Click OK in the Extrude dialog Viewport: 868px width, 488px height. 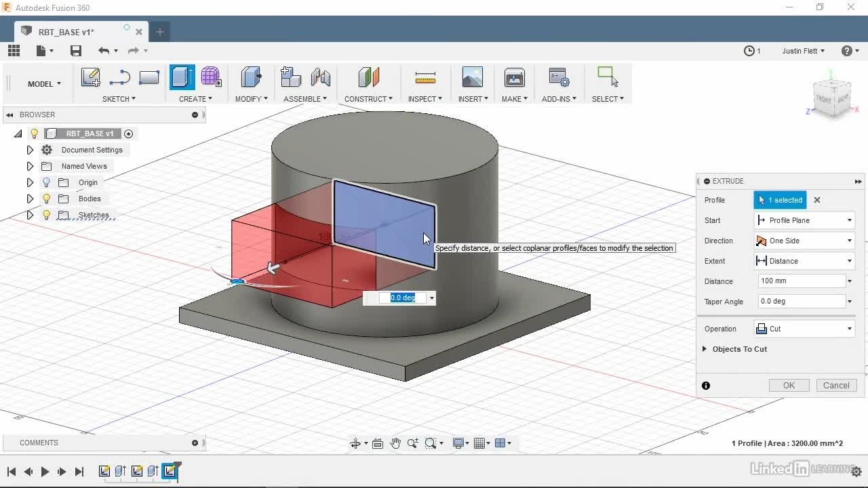[x=789, y=385]
